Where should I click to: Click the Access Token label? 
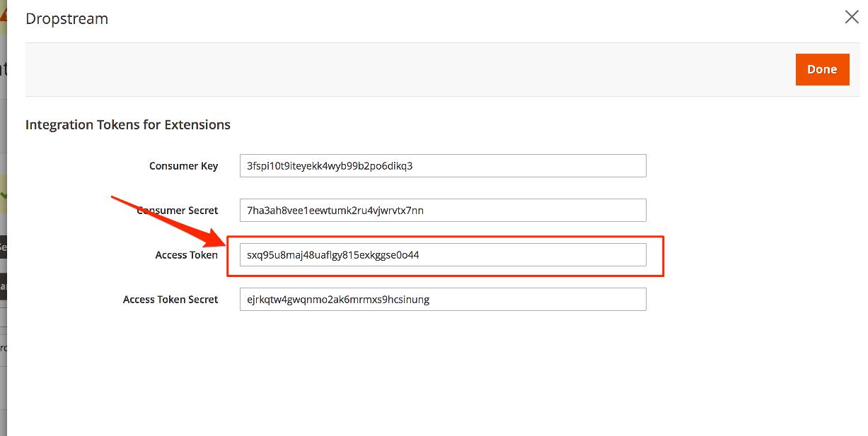point(187,255)
